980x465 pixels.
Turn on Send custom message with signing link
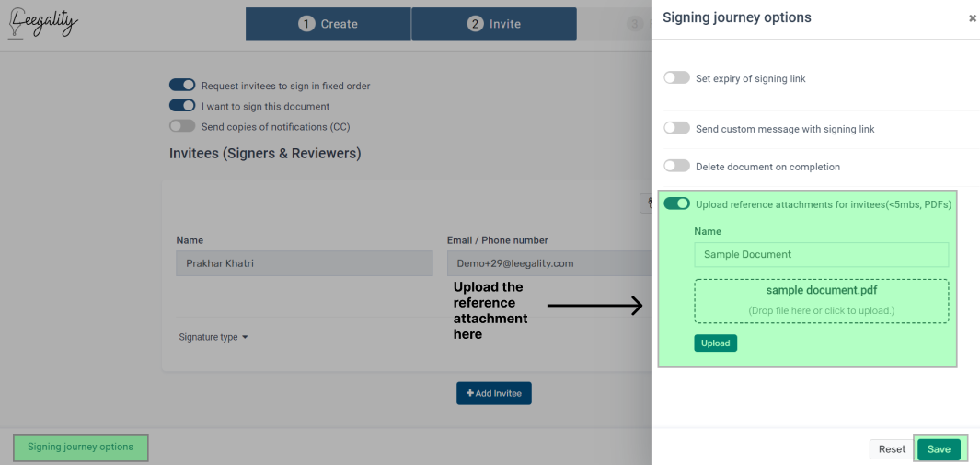pos(677,129)
